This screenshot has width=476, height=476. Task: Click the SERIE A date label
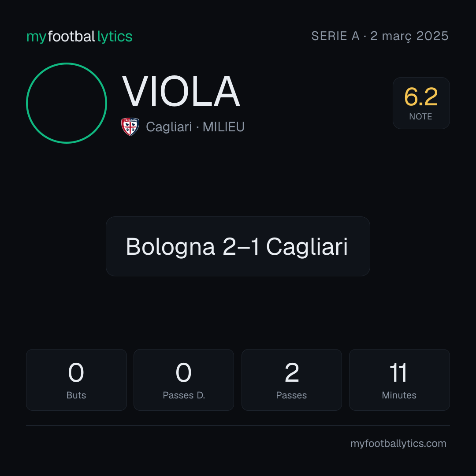click(380, 36)
